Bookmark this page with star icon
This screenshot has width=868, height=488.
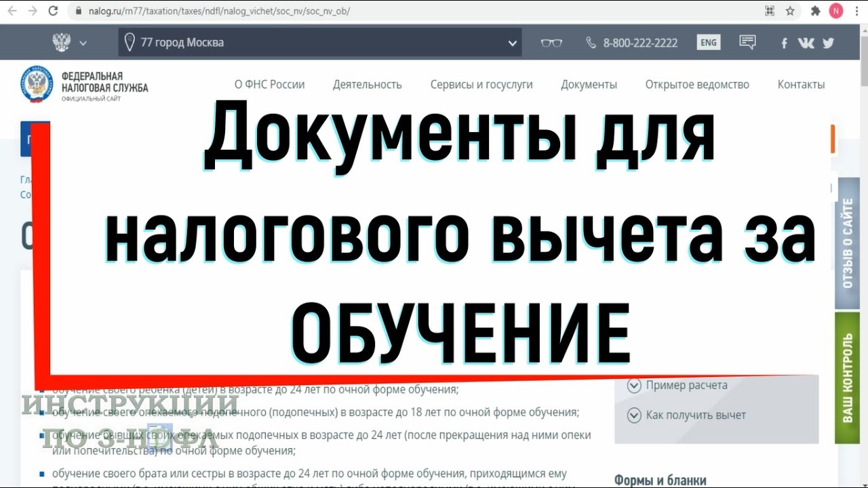790,11
